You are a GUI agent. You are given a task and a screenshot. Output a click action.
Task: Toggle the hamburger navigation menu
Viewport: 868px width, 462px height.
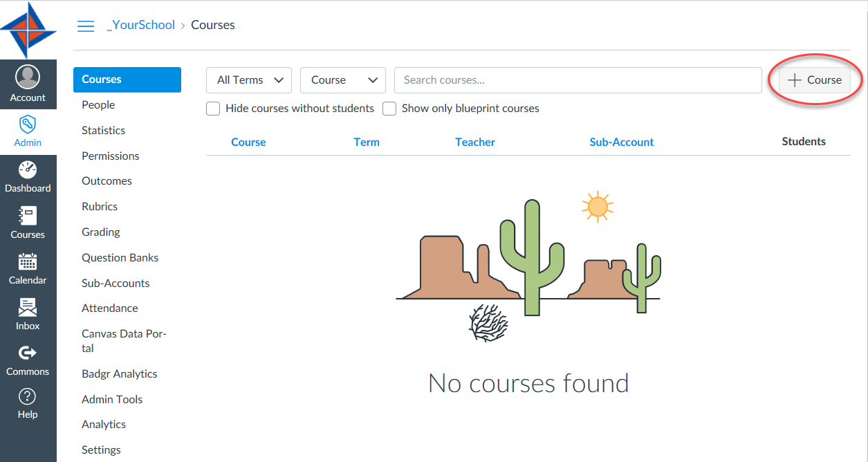(x=86, y=26)
